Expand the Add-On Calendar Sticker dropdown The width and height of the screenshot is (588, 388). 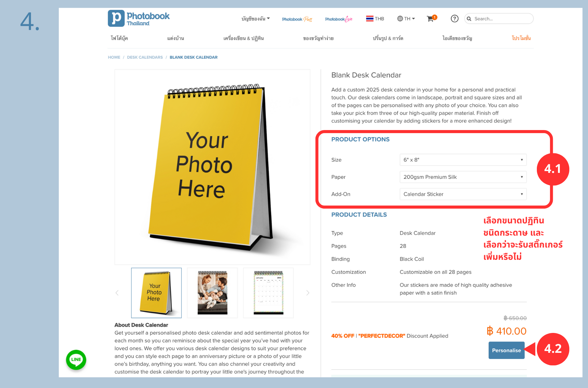coord(463,194)
